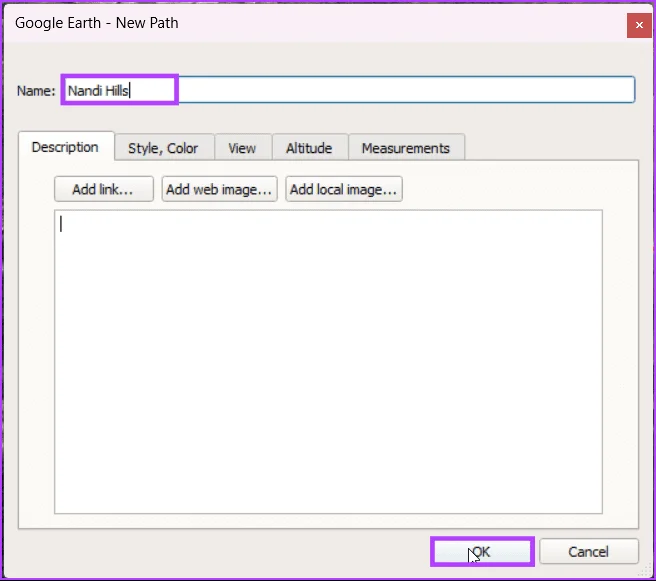Click the Add link... button

click(x=103, y=189)
